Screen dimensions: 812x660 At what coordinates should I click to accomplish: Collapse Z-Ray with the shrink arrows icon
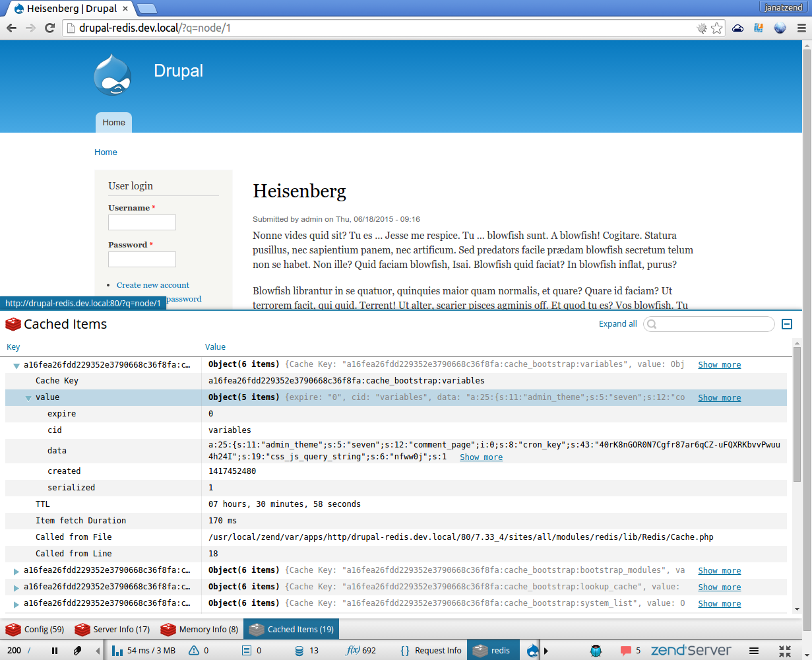coord(784,651)
